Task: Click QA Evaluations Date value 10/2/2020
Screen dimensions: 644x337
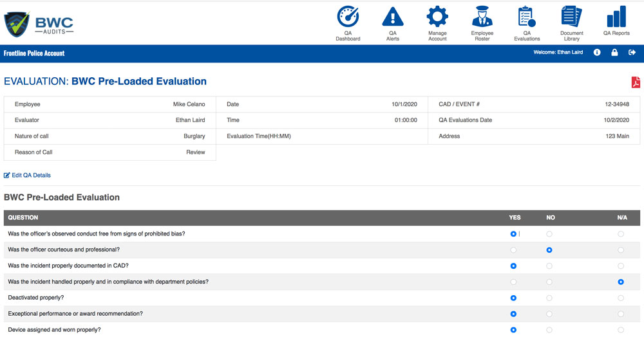Action: pyautogui.click(x=616, y=120)
